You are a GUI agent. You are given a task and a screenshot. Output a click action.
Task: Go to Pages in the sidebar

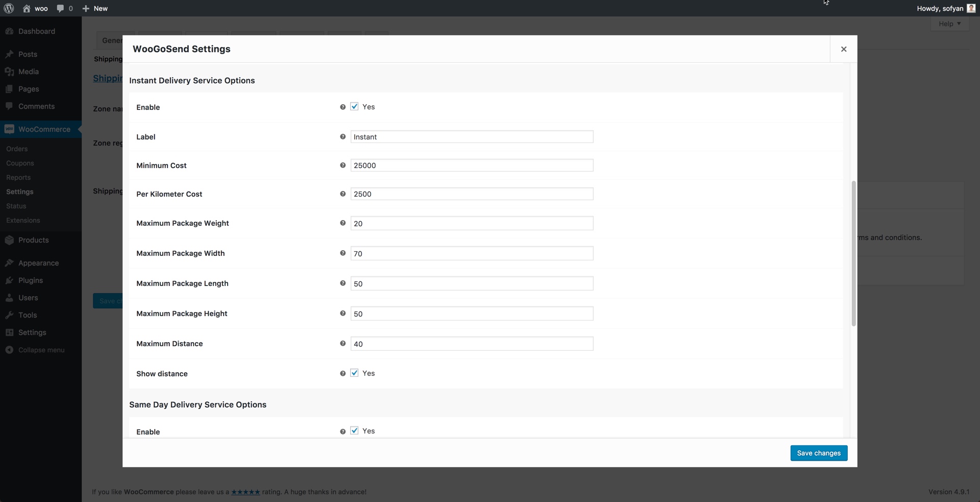click(x=29, y=89)
